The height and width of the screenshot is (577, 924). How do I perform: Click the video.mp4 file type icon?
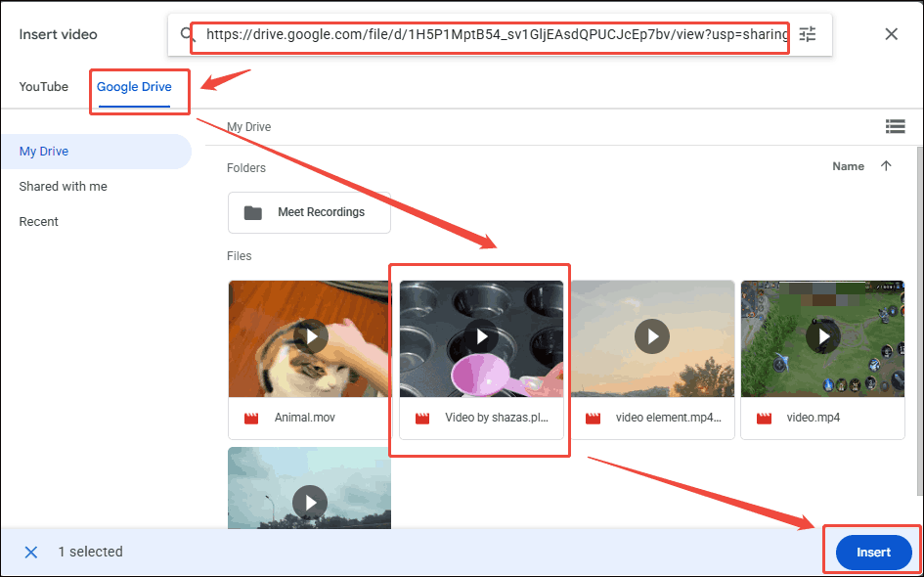tap(764, 419)
